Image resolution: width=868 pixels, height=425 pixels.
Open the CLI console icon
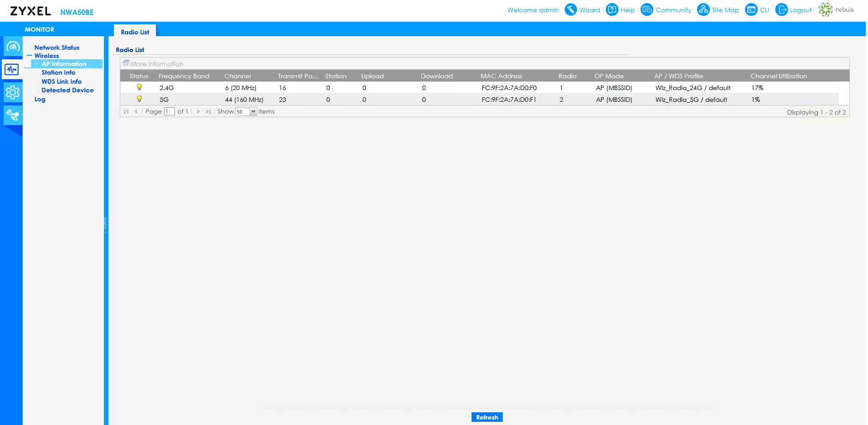click(751, 10)
